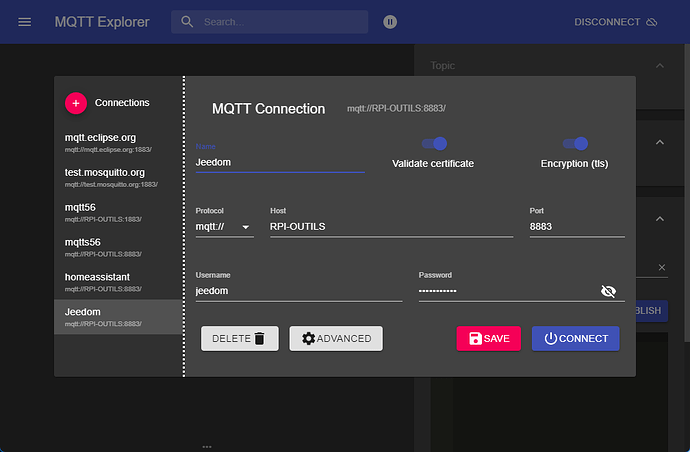690x452 pixels.
Task: Add a new connection with plus button
Action: point(76,103)
